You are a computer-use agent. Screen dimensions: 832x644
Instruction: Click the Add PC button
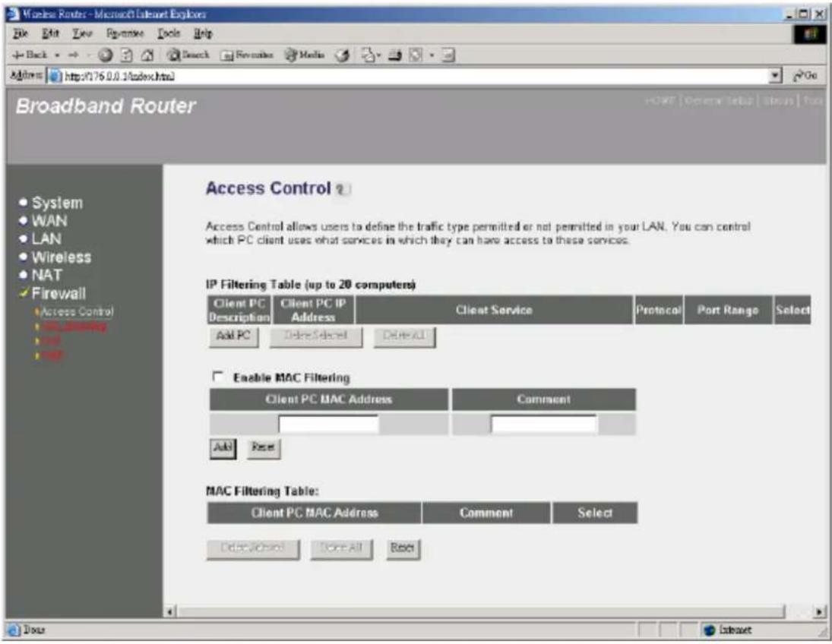[x=233, y=336]
